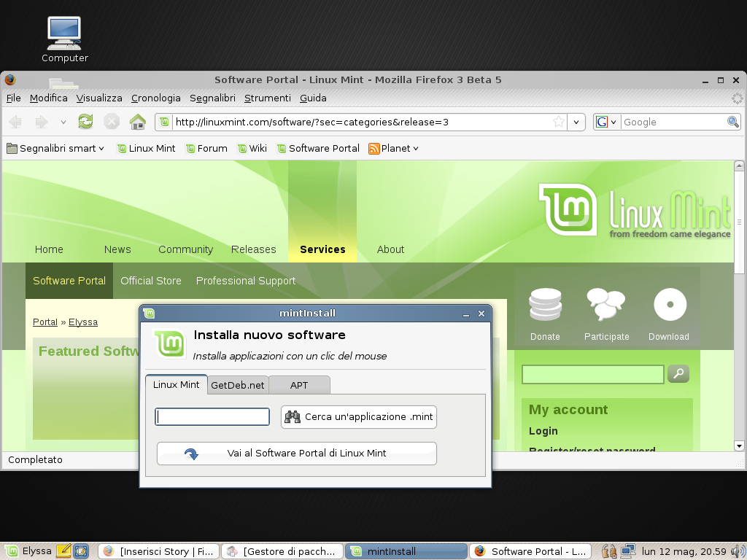Open the Tomboy notes icon in the panel

[x=63, y=551]
